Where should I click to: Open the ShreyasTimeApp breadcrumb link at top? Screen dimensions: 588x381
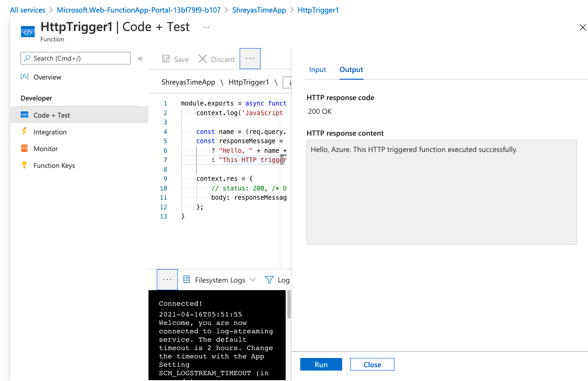tap(259, 10)
